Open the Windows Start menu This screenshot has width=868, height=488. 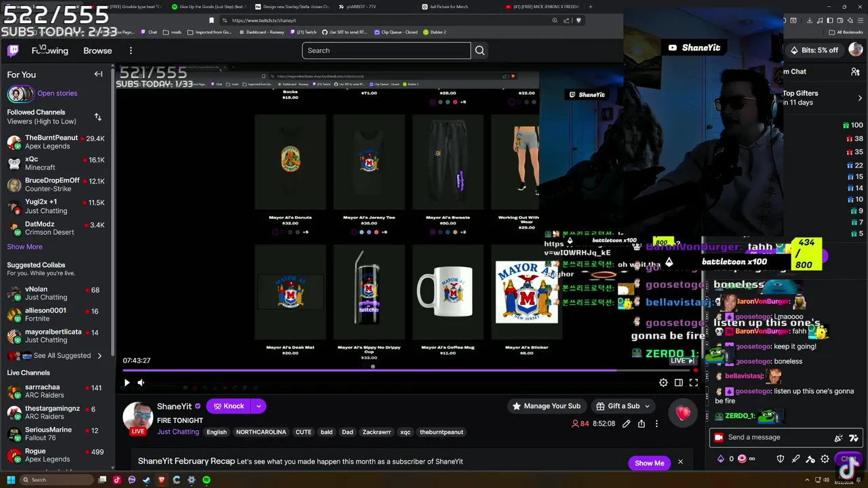(x=10, y=480)
